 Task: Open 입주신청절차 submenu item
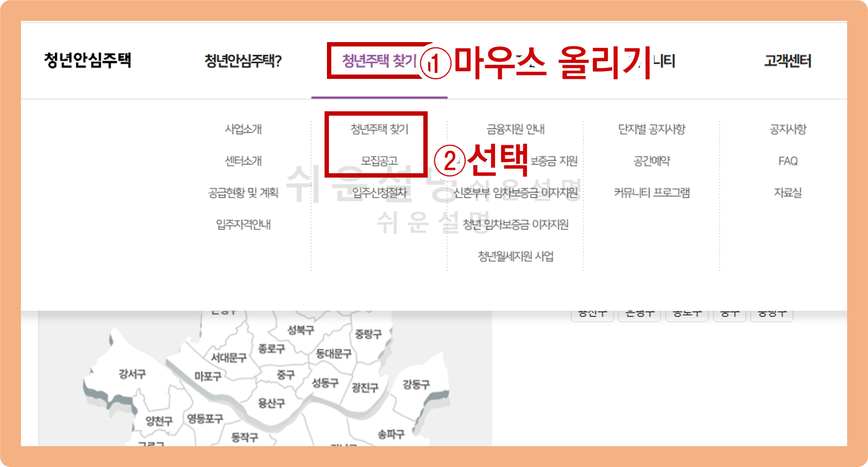tap(379, 193)
